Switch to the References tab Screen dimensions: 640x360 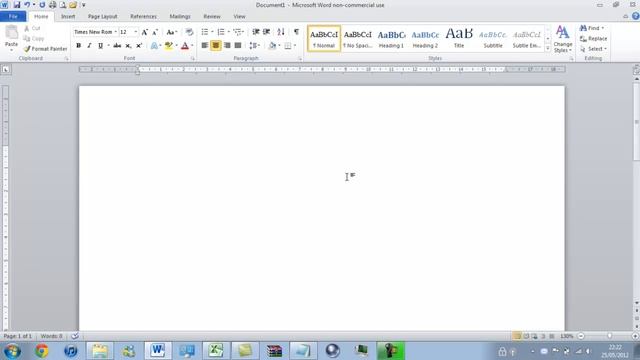(143, 16)
